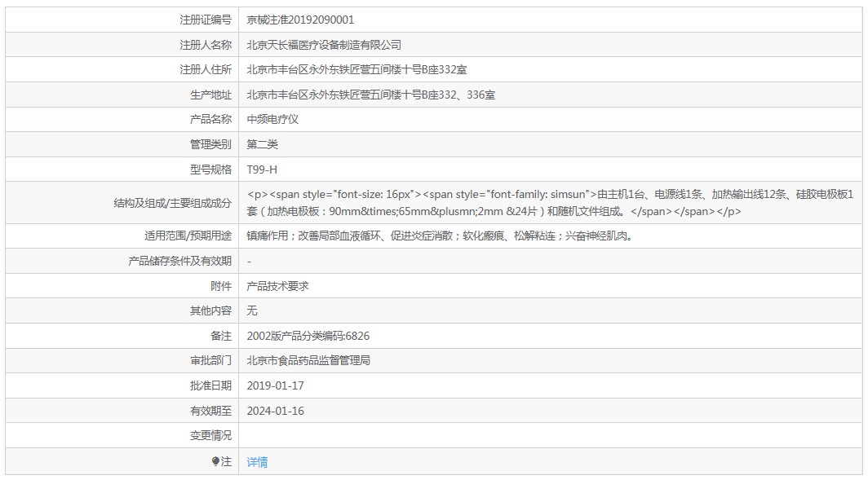Click the 管理类别 label
The image size is (868, 480).
(211, 144)
